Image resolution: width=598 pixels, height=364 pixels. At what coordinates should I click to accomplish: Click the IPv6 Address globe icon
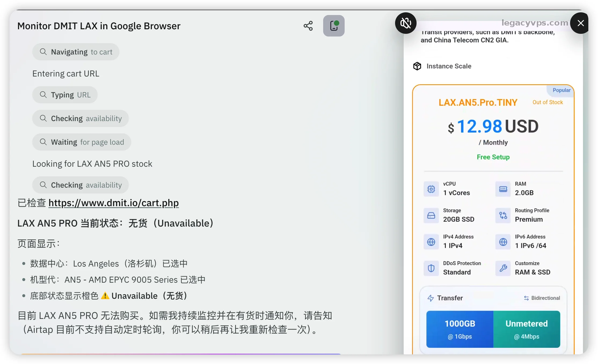tap(503, 242)
